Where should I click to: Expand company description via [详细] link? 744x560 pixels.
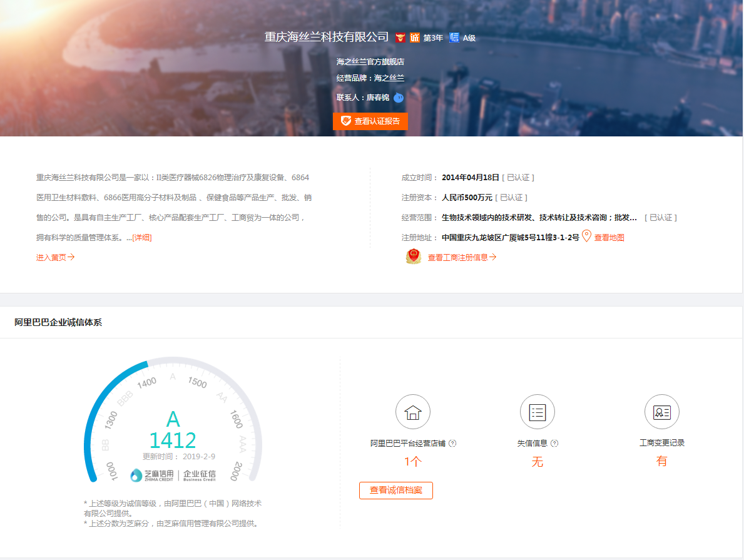tap(141, 238)
